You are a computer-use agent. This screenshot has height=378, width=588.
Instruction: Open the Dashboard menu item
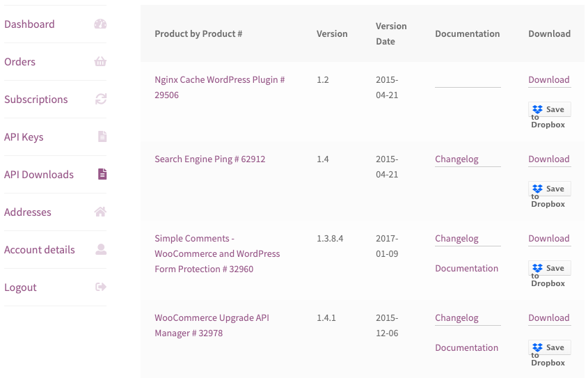click(29, 24)
